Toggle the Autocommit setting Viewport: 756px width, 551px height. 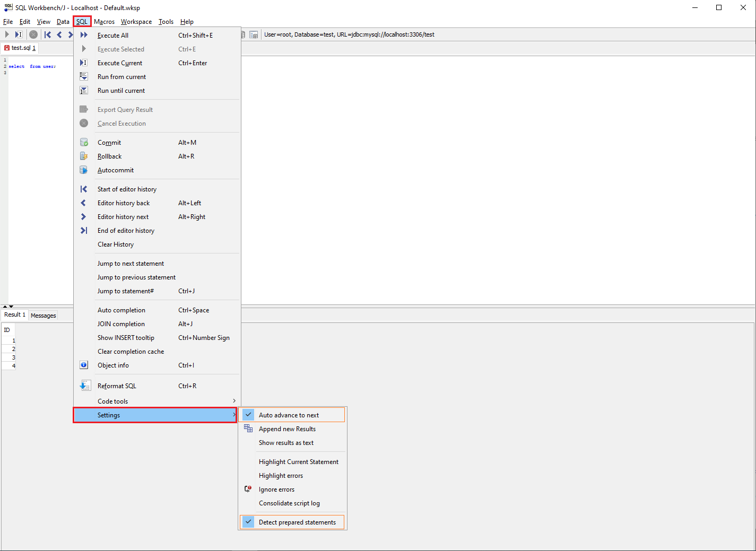point(157,170)
